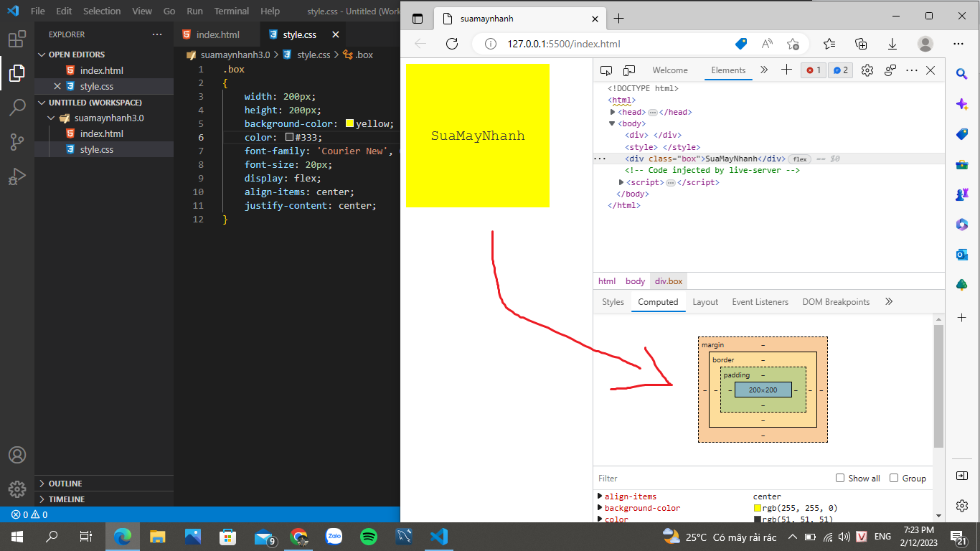Click DevTools more tools plus icon

pos(786,70)
